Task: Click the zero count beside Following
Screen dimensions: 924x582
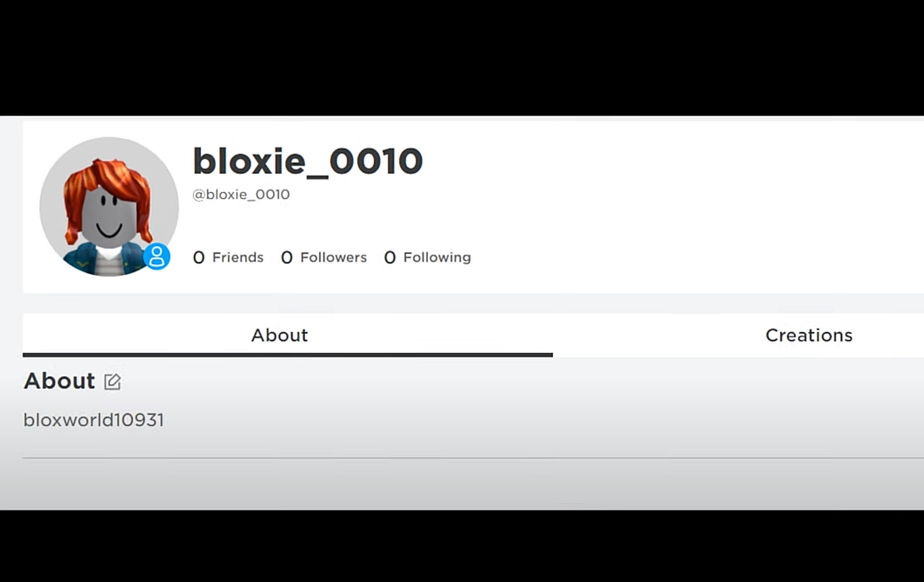Action: 390,257
